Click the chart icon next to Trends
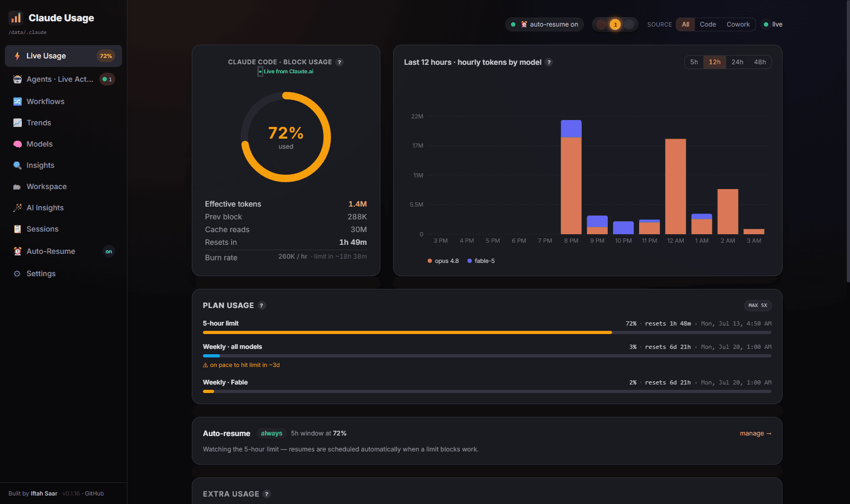 coord(18,123)
